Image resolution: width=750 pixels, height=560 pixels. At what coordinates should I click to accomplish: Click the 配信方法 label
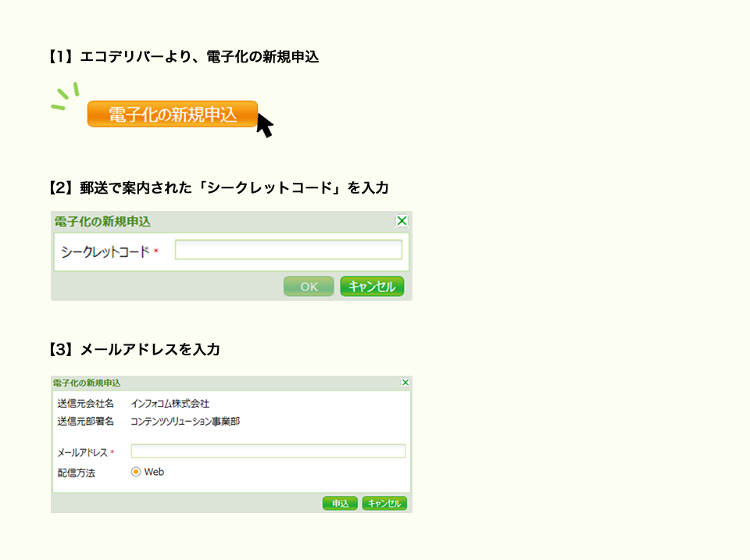[76, 473]
